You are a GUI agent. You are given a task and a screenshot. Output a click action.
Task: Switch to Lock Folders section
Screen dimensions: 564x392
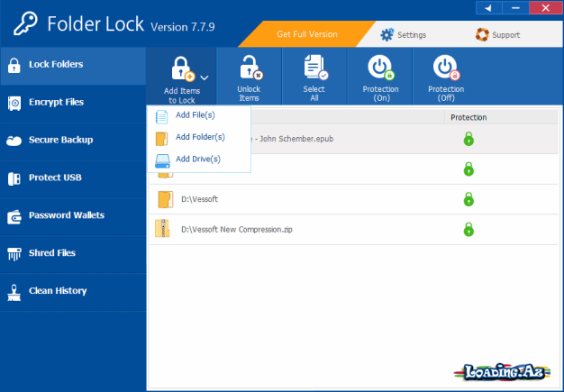73,66
